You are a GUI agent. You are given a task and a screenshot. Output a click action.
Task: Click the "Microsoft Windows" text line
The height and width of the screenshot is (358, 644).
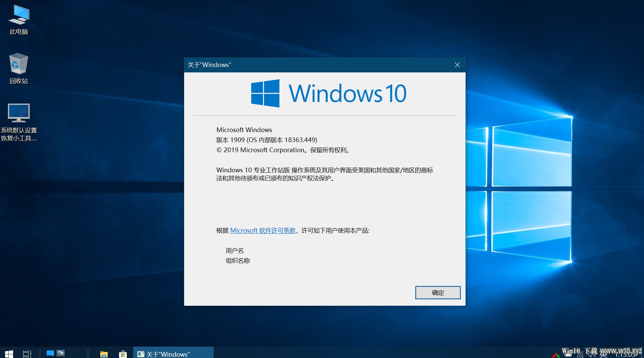[x=244, y=130]
